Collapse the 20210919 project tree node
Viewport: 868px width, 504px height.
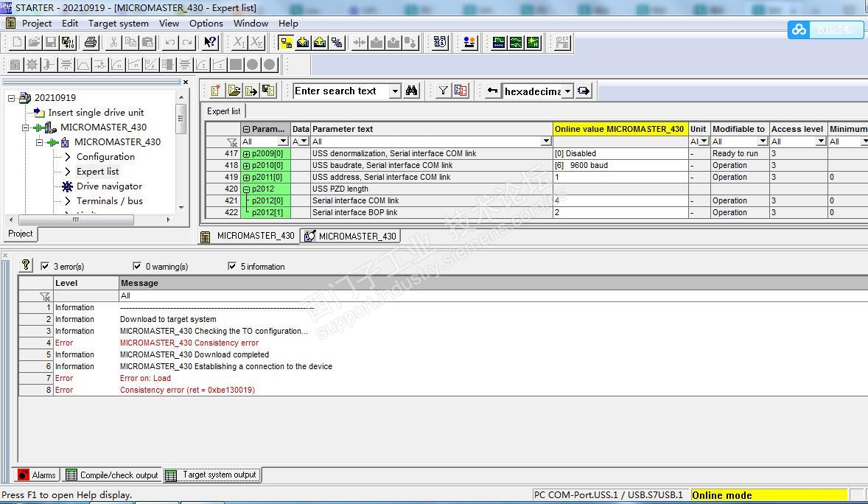[11, 98]
